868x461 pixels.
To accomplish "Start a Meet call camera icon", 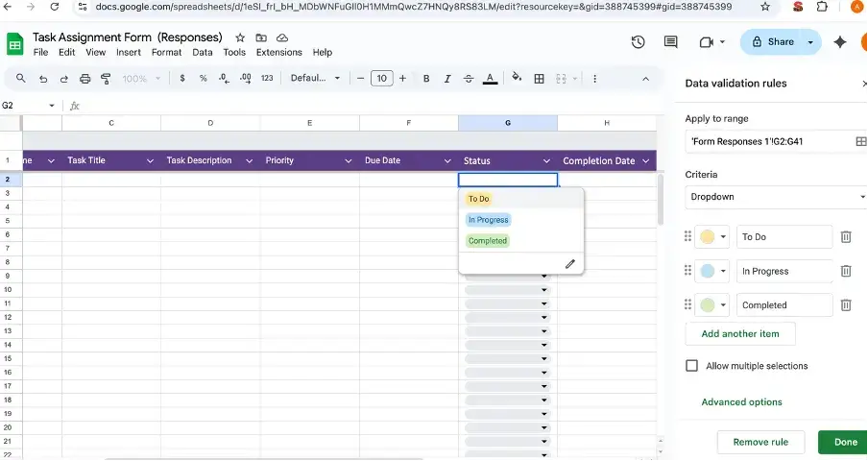I will point(707,42).
